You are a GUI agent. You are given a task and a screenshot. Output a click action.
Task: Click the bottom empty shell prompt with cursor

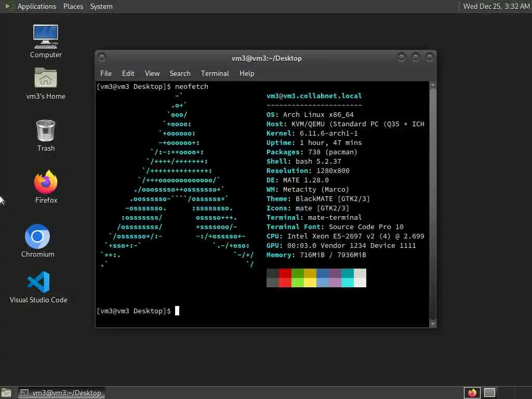click(x=138, y=311)
